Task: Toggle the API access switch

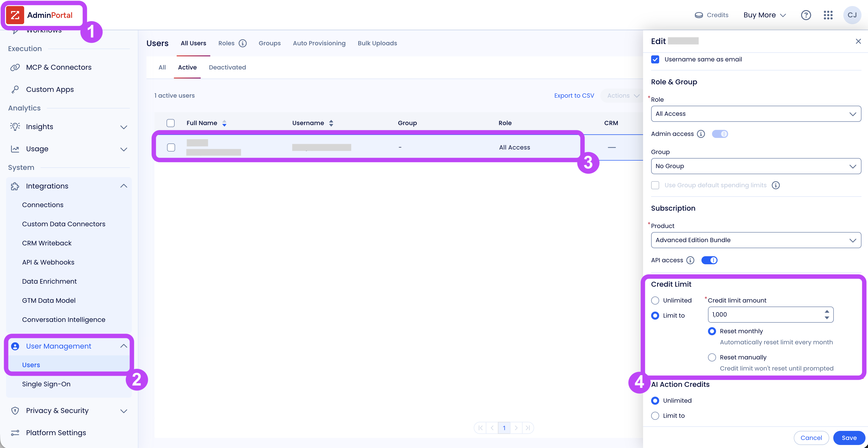Action: click(709, 260)
